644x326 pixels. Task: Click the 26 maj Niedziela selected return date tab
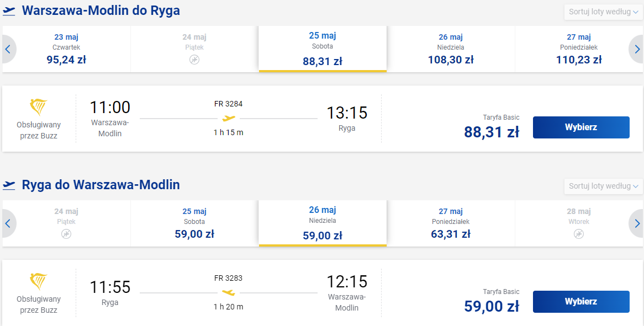pos(323,223)
